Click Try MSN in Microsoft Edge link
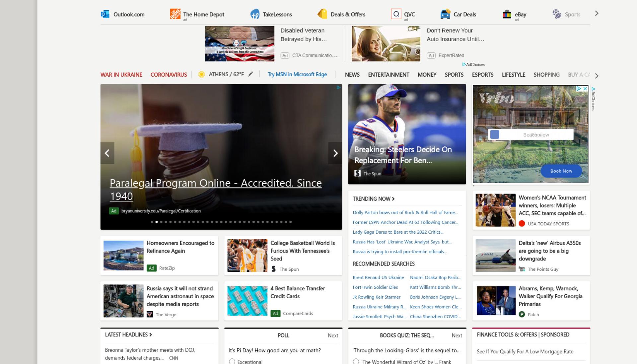The height and width of the screenshot is (364, 637). (x=297, y=74)
